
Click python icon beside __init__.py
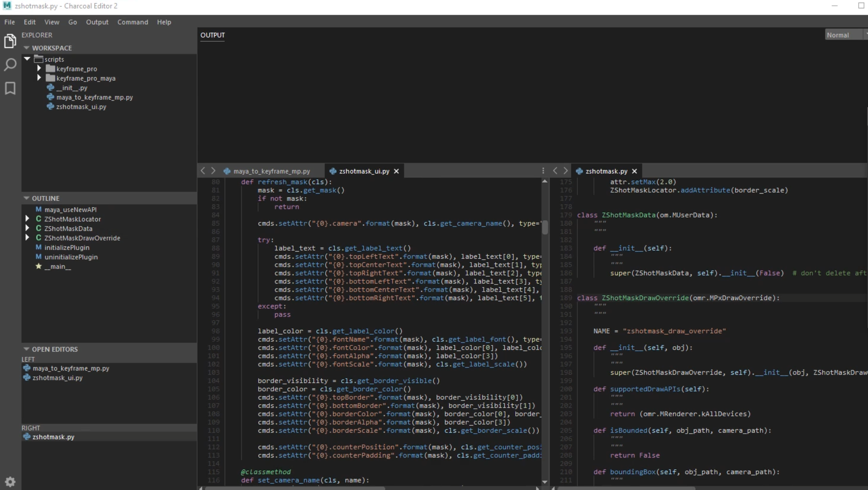51,87
